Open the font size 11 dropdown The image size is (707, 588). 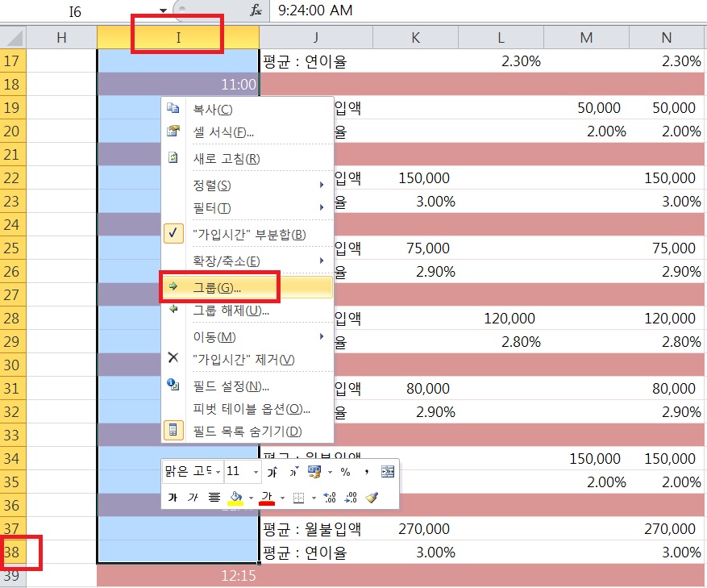(x=256, y=472)
